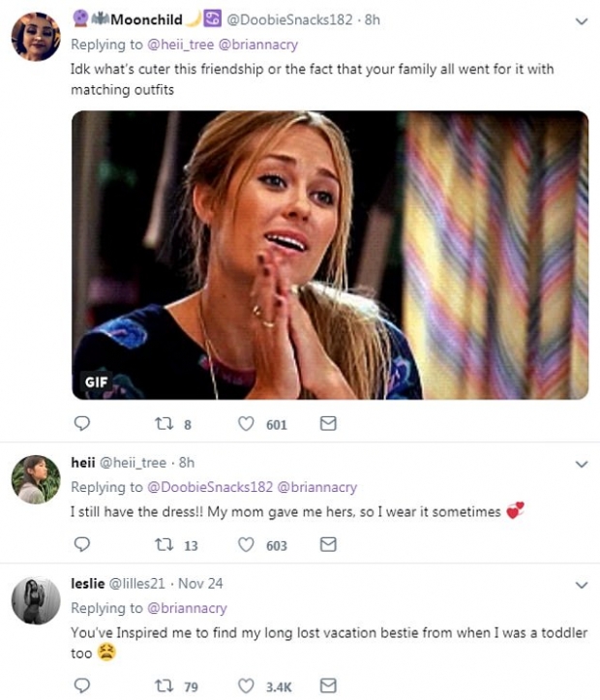Open the chevron menu on heii's tweet
Viewport: 600px width, 700px height.
coord(582,464)
